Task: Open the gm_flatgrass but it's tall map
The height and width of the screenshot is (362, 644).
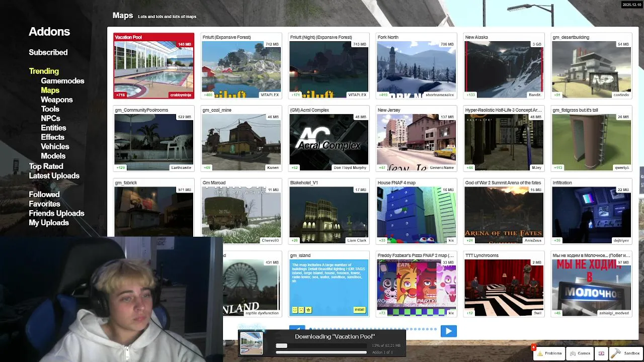Action: (x=591, y=139)
